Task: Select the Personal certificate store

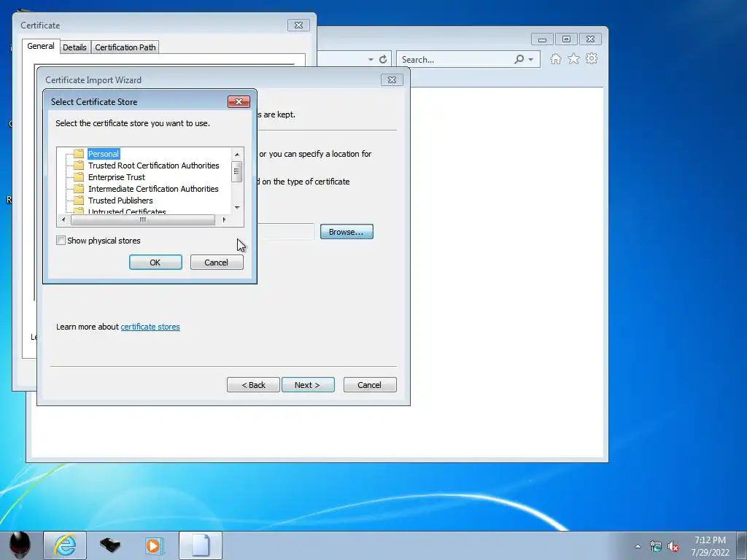Action: (104, 154)
